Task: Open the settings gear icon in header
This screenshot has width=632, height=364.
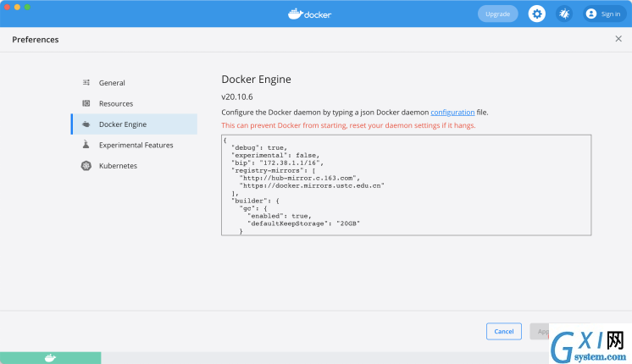Action: click(536, 14)
